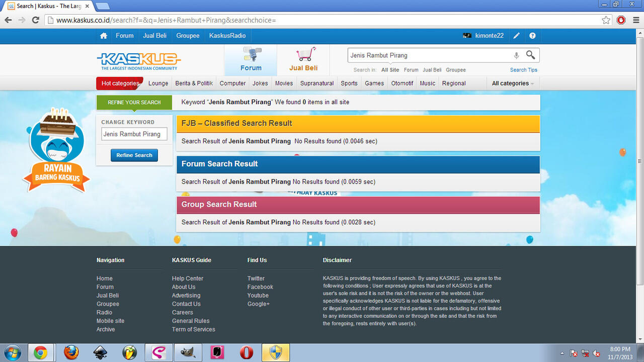Open the Facebook footer link
Image resolution: width=644 pixels, height=362 pixels.
pos(260,287)
